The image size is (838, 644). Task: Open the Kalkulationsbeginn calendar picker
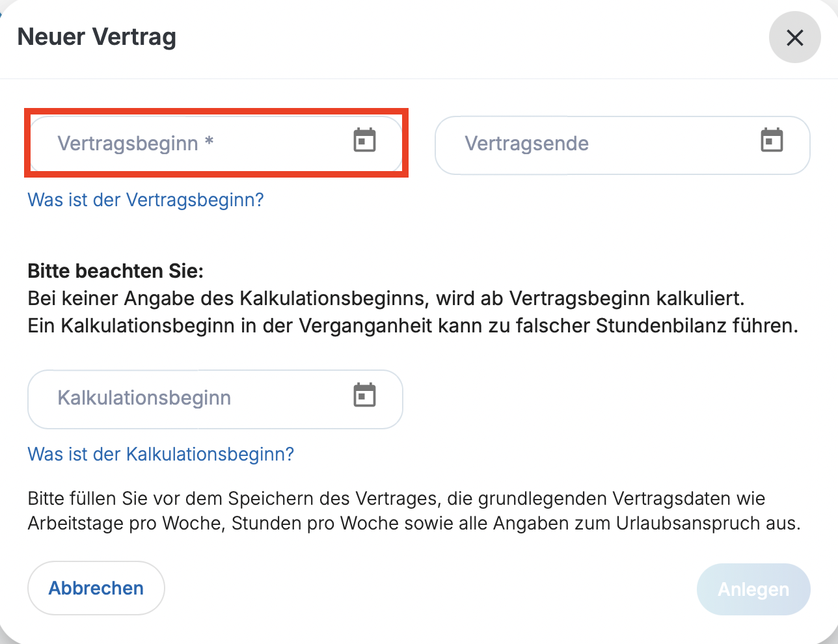pyautogui.click(x=364, y=396)
